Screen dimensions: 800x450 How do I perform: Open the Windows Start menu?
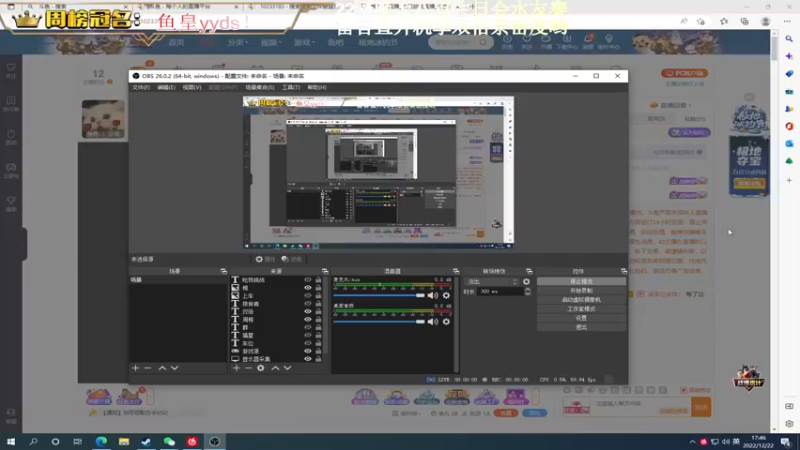pyautogui.click(x=11, y=441)
